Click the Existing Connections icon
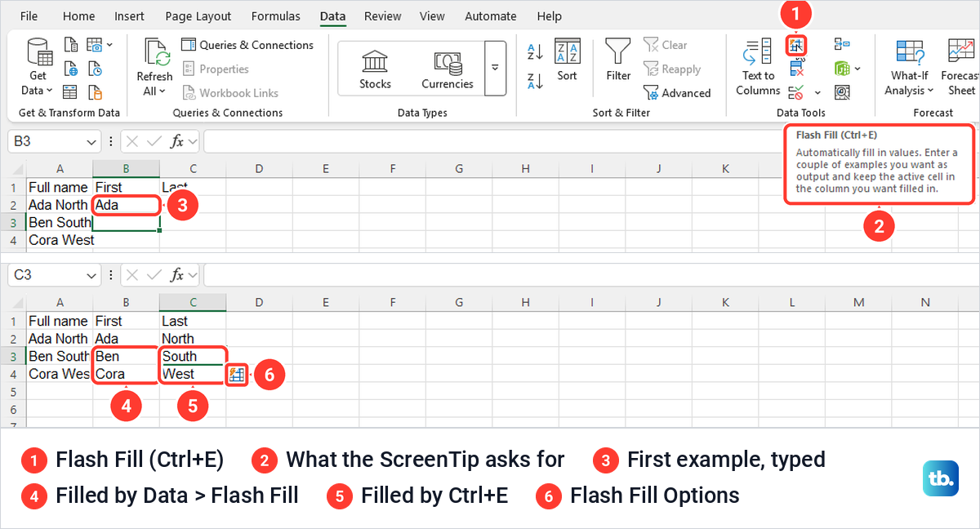The width and height of the screenshot is (980, 529). (x=95, y=92)
